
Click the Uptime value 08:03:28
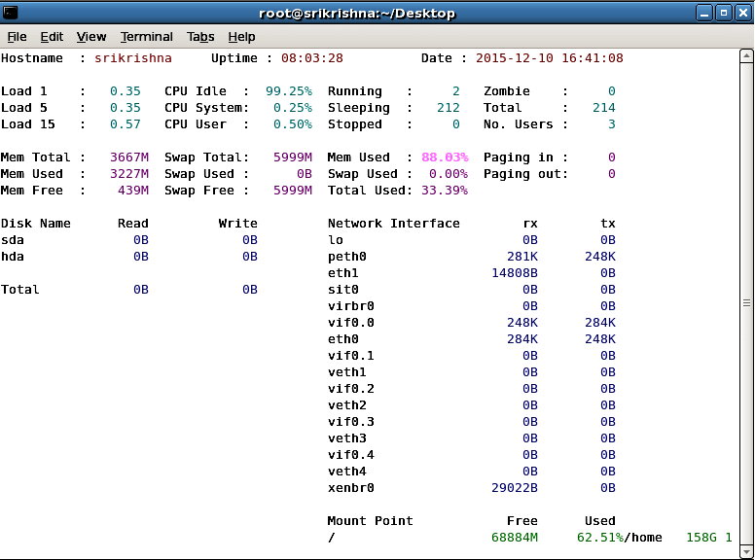[312, 58]
